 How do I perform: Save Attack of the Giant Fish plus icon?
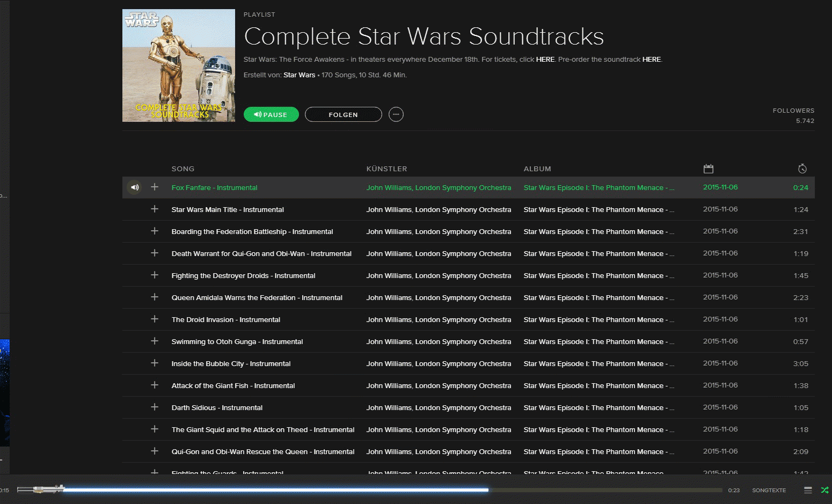pyautogui.click(x=155, y=385)
